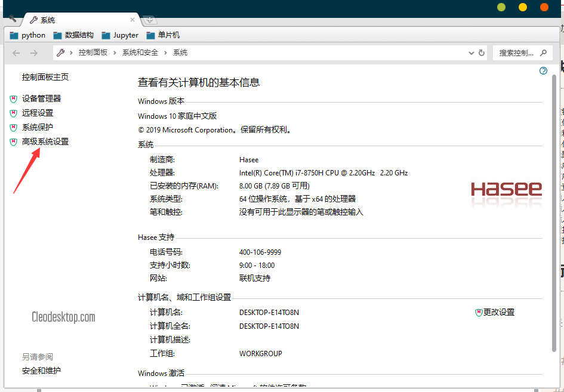Click manufacturer value Hasee

pos(249,160)
